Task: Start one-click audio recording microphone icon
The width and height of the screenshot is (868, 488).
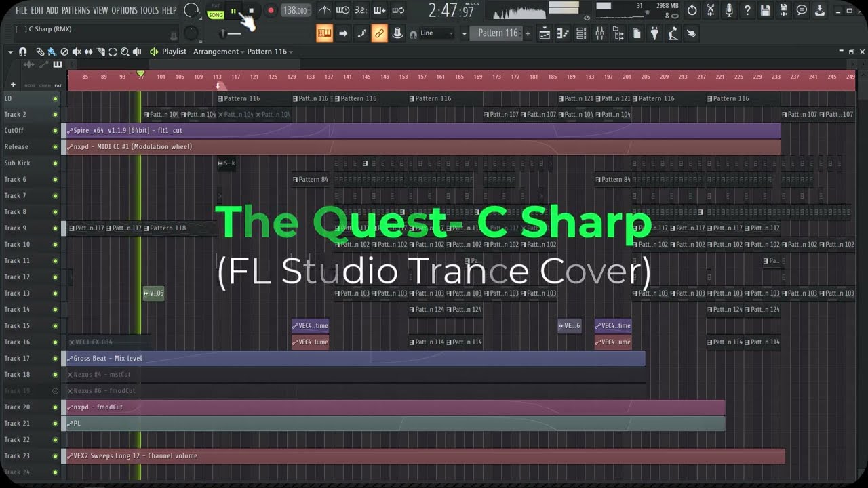Action: point(729,10)
